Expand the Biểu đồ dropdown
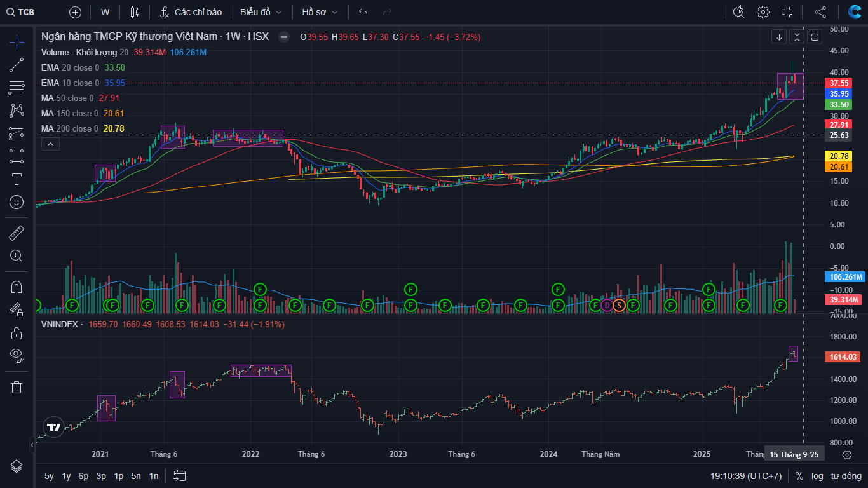This screenshot has height=488, width=868. point(261,12)
